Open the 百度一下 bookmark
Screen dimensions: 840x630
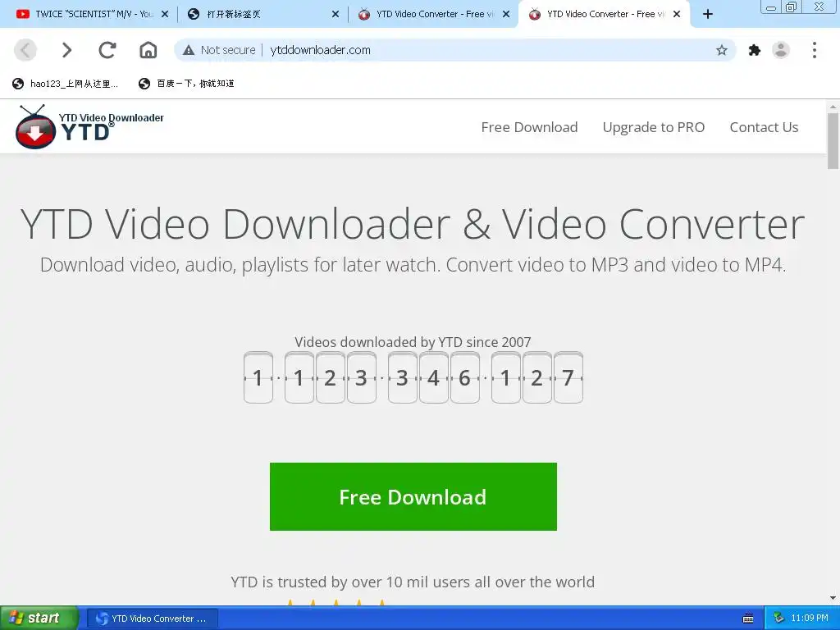[x=186, y=84]
